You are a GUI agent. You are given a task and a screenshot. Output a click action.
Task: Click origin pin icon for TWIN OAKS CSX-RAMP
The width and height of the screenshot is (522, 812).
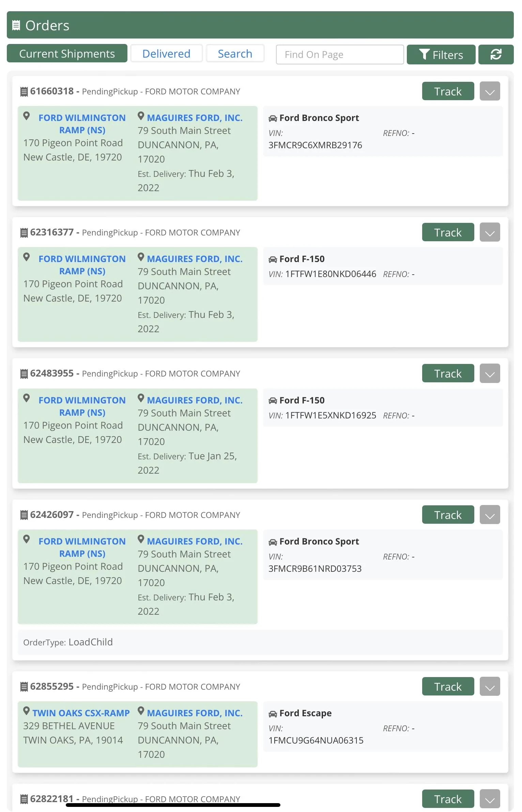[26, 711]
